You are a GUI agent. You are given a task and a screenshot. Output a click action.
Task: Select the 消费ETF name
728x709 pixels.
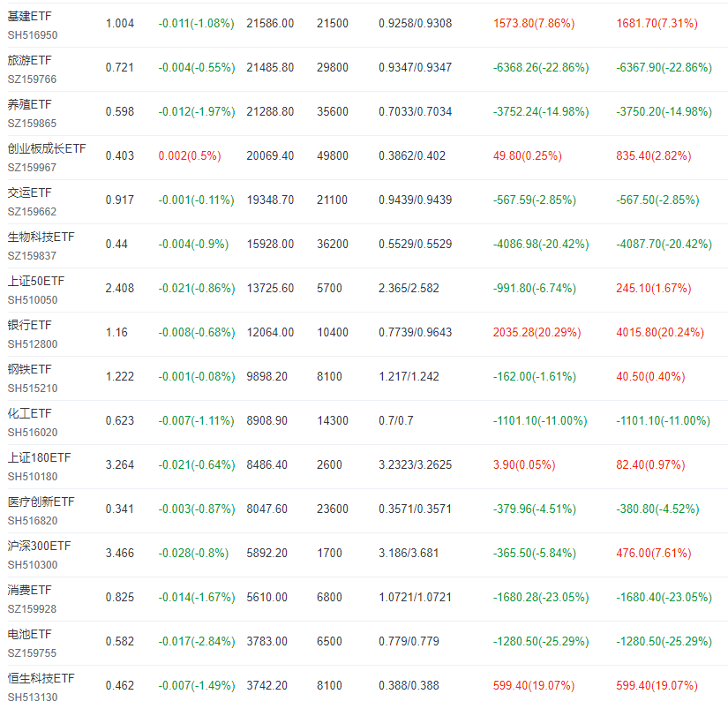[29, 590]
